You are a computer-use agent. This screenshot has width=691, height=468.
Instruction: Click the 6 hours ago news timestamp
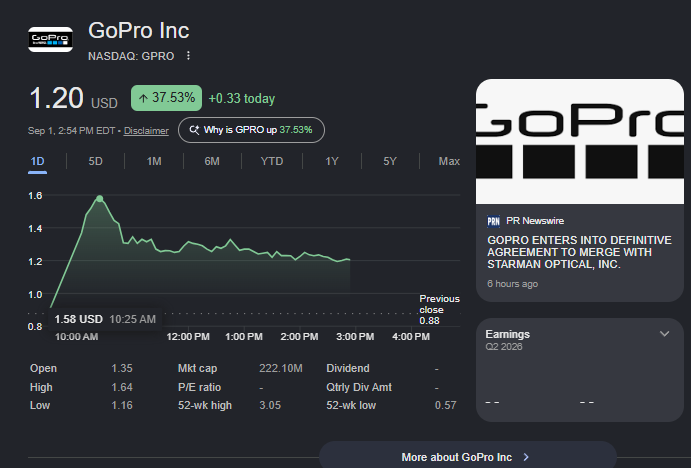pos(513,284)
